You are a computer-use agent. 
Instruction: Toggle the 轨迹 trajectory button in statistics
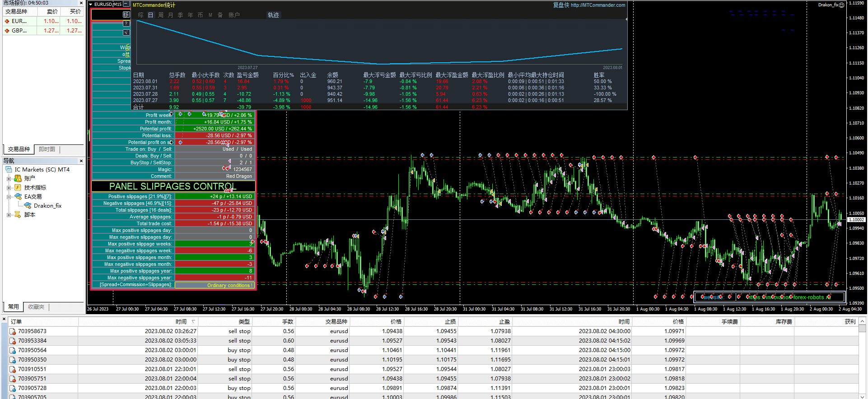point(273,15)
